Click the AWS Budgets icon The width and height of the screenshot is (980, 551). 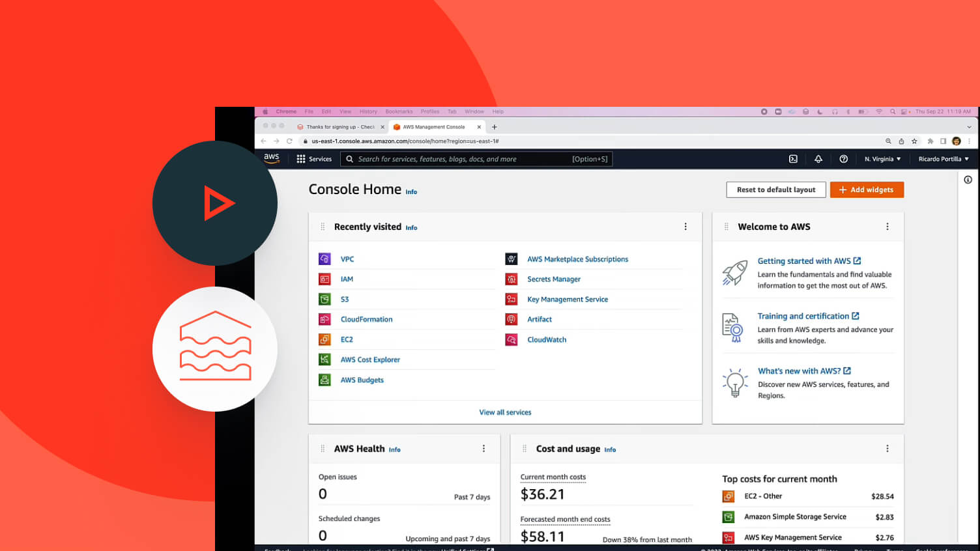click(x=324, y=380)
